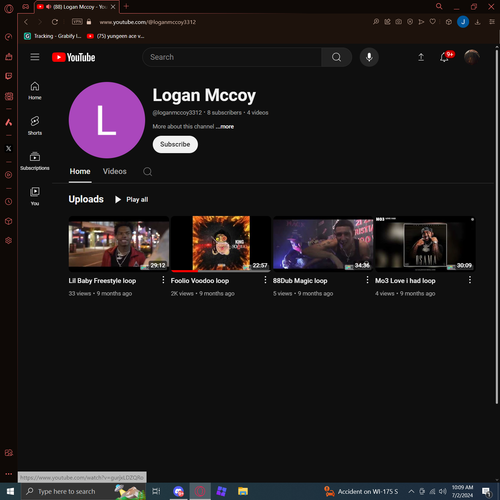
Task: Subscribe to Logan Mccoy channel
Action: click(x=175, y=144)
